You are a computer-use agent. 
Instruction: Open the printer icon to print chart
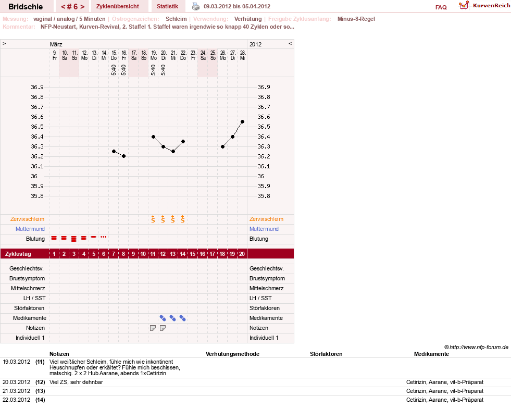195,6
